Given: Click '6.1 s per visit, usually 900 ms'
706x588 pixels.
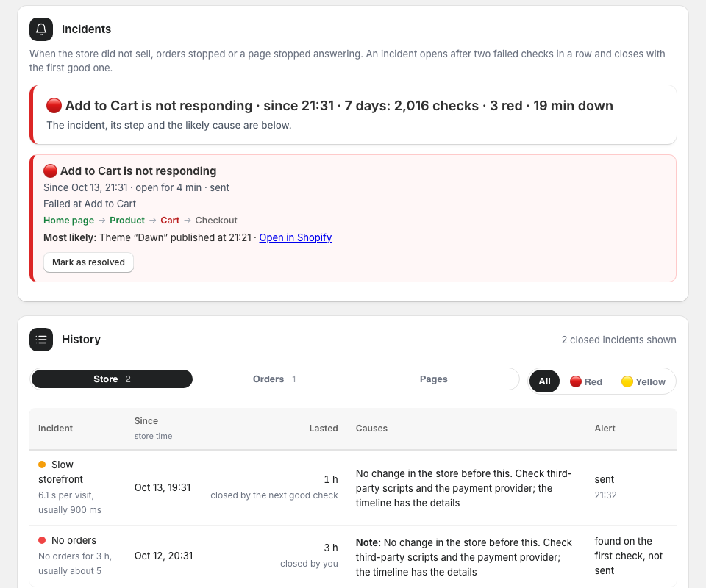Looking at the screenshot, I should point(70,503).
